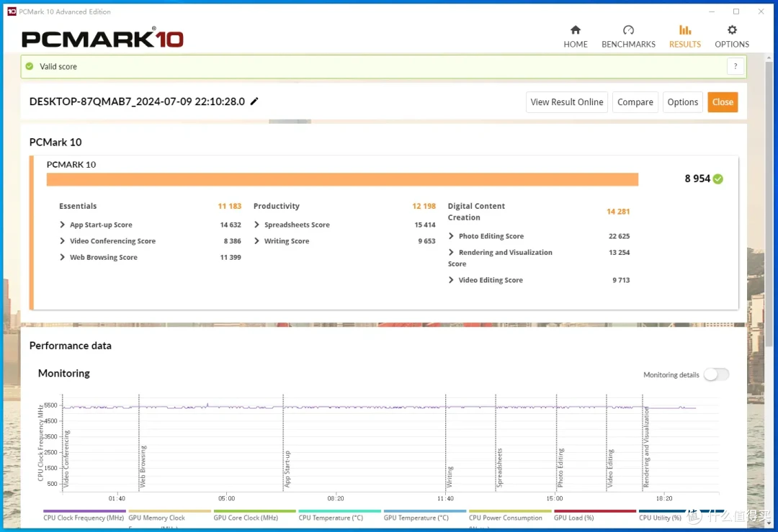Viewport: 778px width, 532px height.
Task: Switch to the RESULTS tab
Action: click(x=685, y=37)
